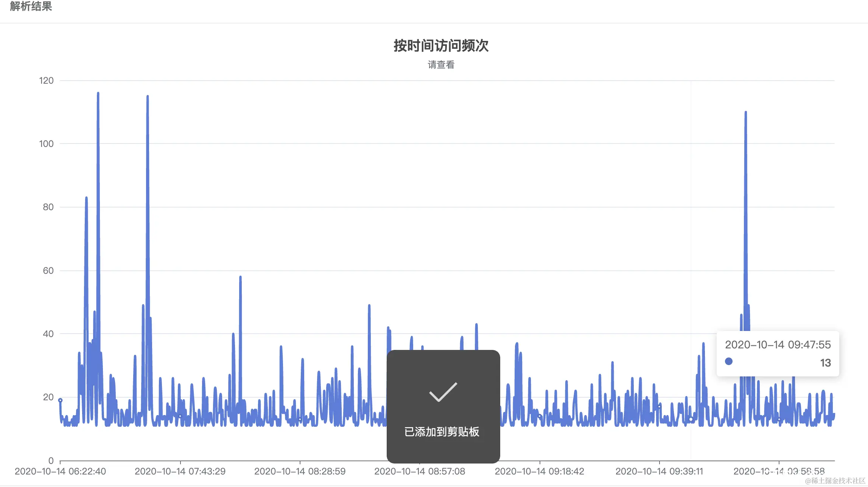The image size is (868, 487).
Task: Click the 请查看 subtitle under the title
Action: click(441, 65)
